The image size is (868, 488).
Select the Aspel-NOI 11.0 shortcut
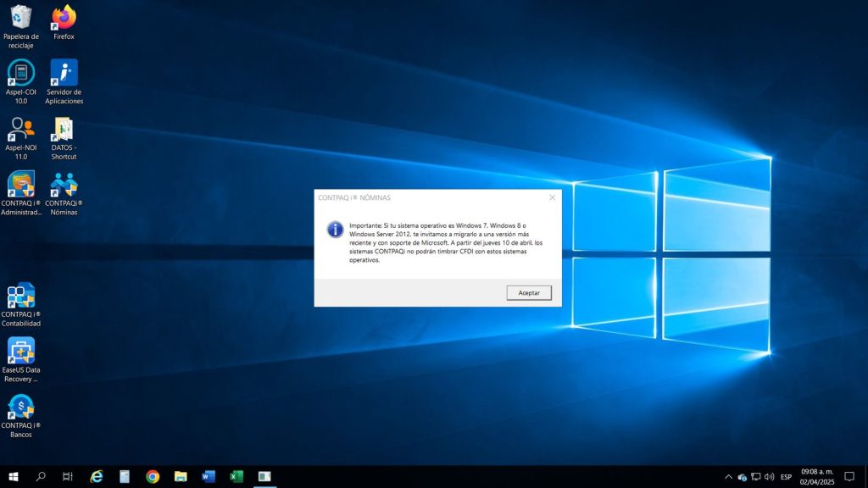click(x=21, y=138)
